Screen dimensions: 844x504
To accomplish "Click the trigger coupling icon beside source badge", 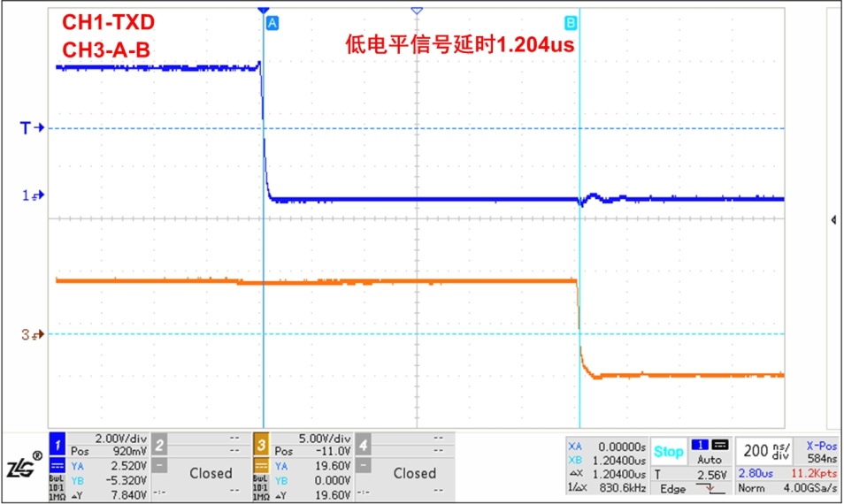I will (720, 445).
